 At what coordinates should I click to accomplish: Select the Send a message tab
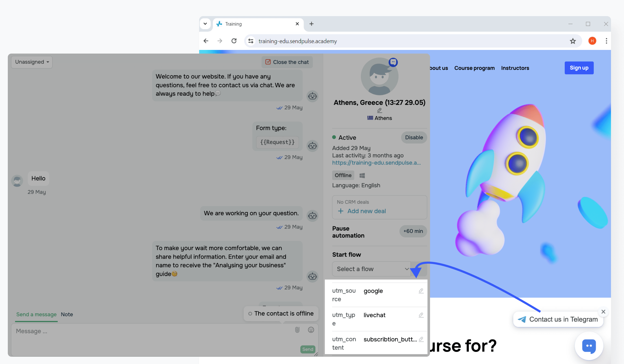coord(36,314)
